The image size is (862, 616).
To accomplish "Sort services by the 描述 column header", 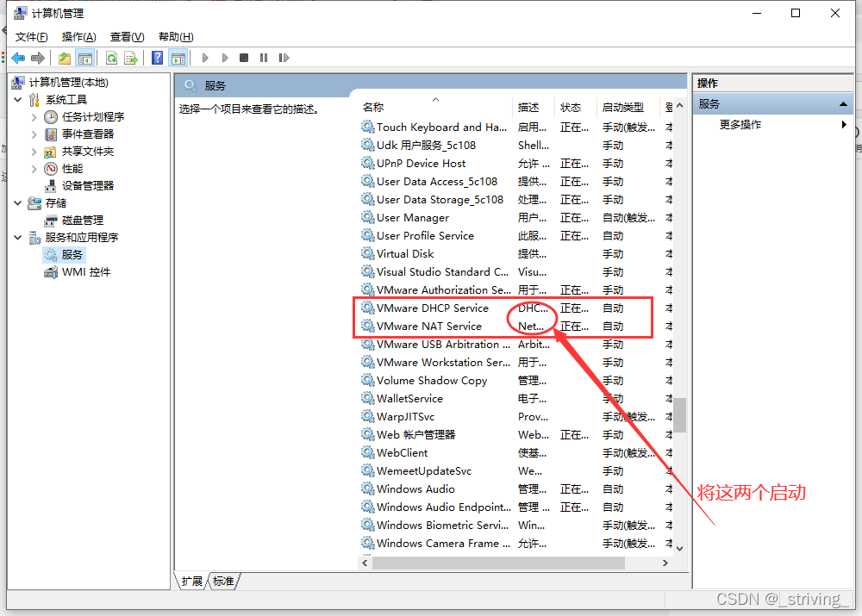I will point(528,107).
